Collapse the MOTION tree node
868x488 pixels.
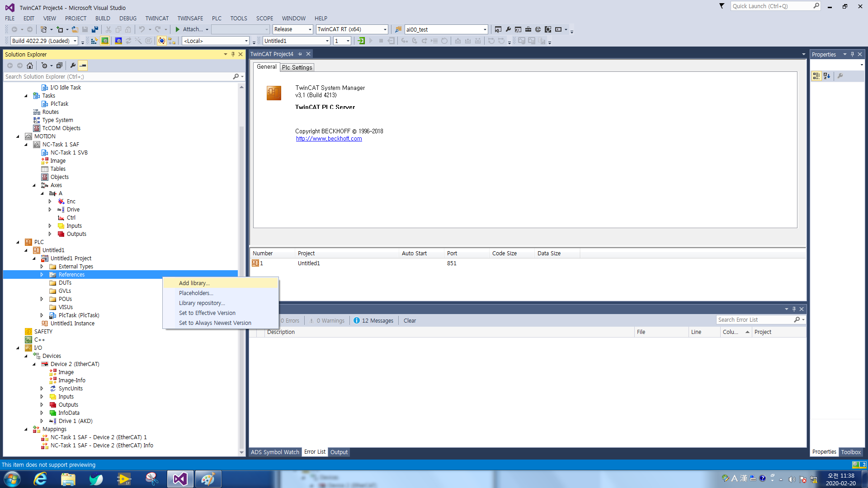click(18, 136)
